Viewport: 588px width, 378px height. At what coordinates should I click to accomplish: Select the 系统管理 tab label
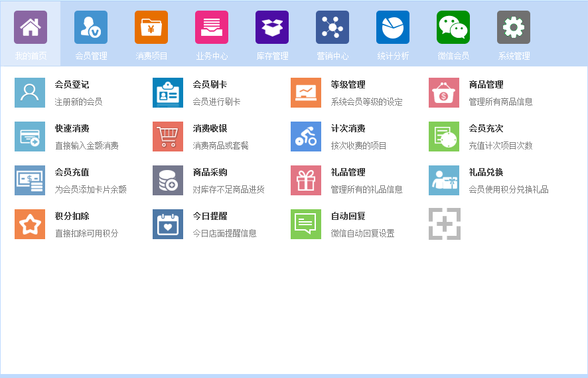(x=514, y=56)
